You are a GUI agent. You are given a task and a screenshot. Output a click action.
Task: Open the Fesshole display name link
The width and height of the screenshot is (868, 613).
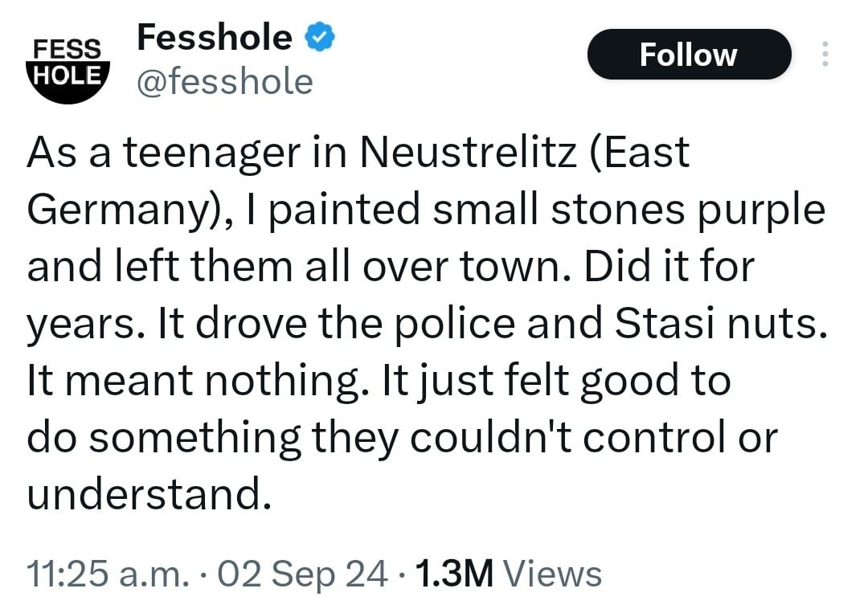click(x=215, y=38)
